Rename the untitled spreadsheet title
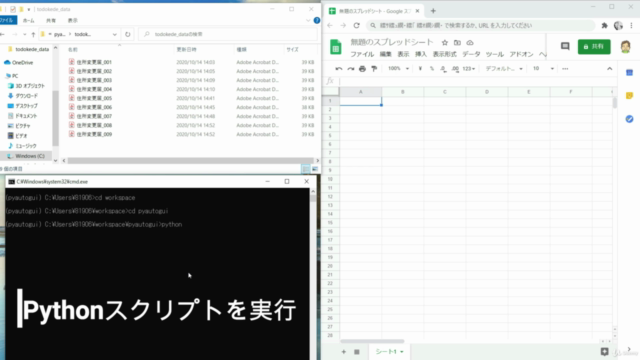640x360 pixels. click(392, 42)
